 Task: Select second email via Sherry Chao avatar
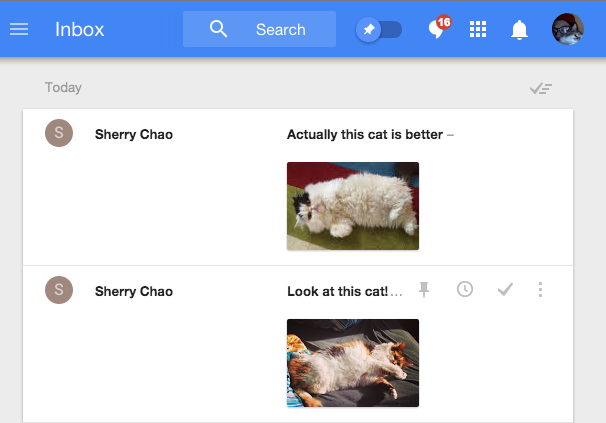[59, 291]
